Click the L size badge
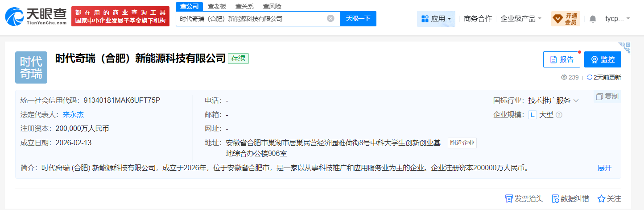Screen dimensions: 644x210 (x=533, y=115)
